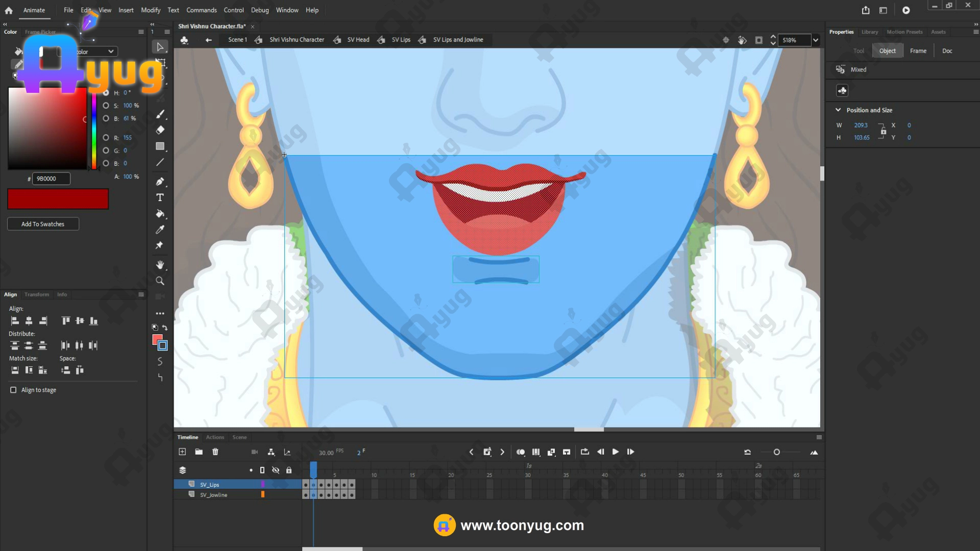
Task: Select the Line tool
Action: click(160, 162)
